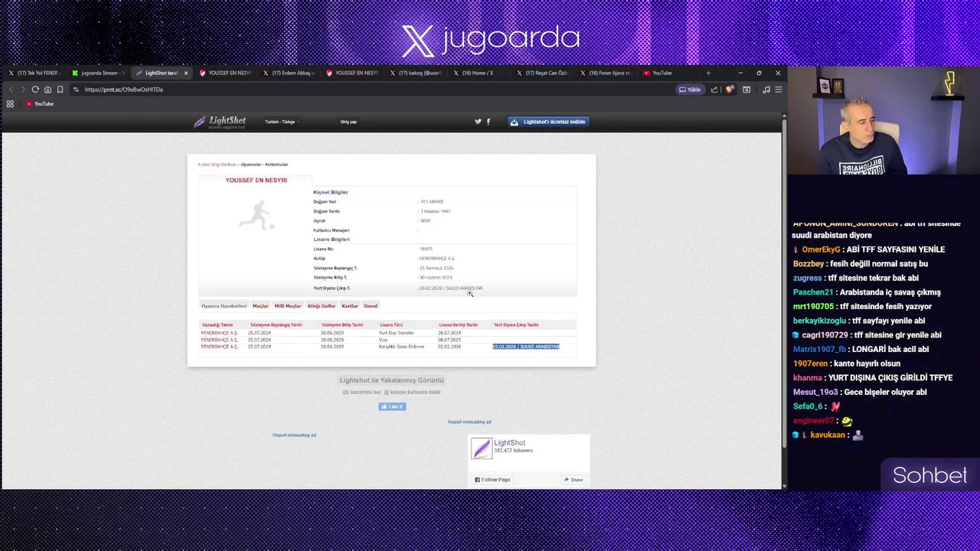980x551 pixels.
Task: Click Report misleading ad beside Like button
Action: click(469, 422)
